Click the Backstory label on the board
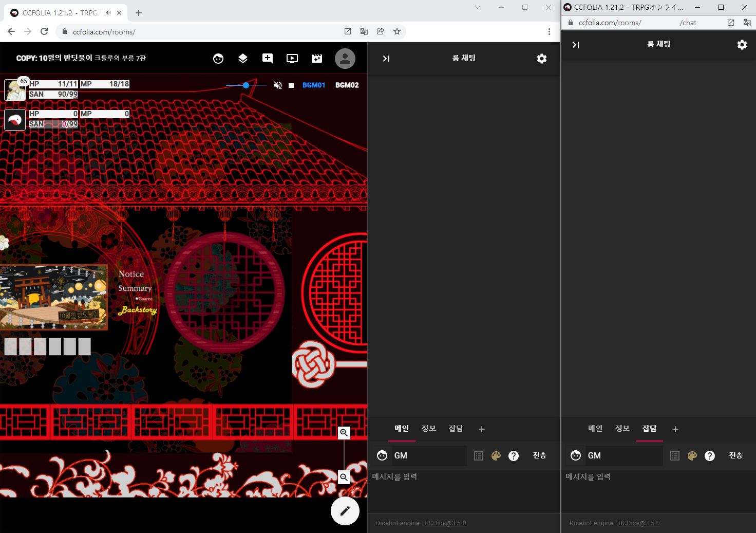The image size is (756, 533). click(x=138, y=310)
